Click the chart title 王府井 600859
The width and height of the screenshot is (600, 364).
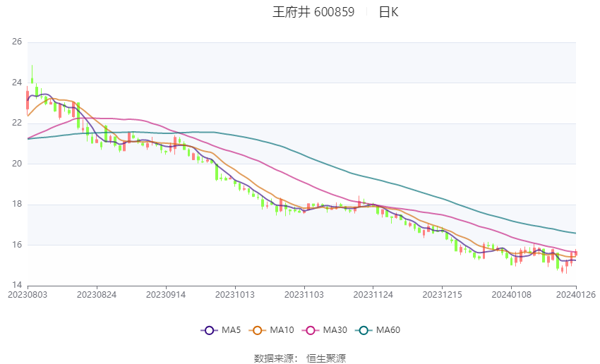pos(313,12)
